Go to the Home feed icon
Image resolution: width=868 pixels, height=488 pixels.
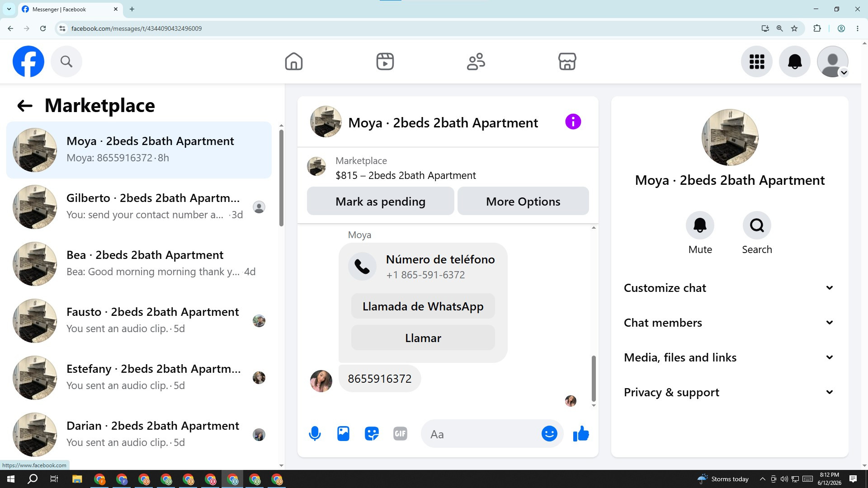[294, 61]
